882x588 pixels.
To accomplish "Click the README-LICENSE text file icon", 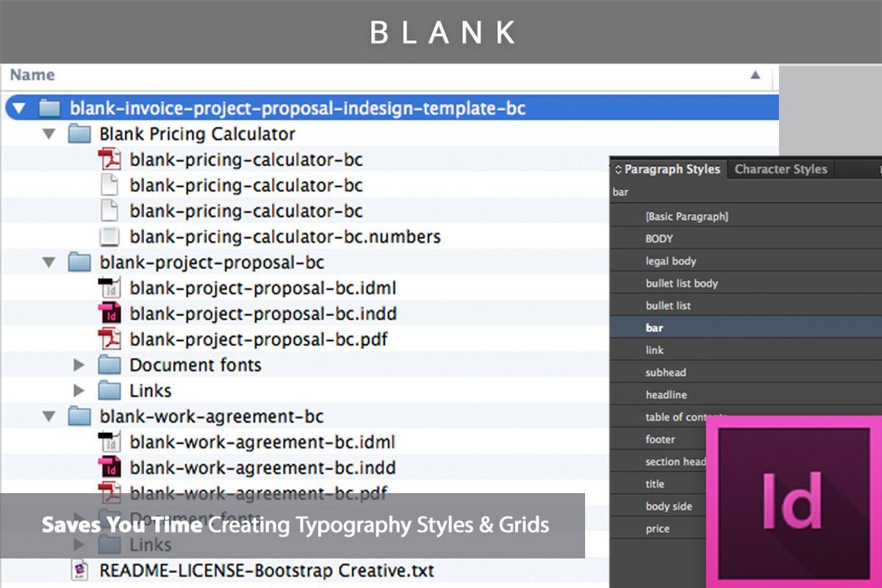I will [x=79, y=570].
